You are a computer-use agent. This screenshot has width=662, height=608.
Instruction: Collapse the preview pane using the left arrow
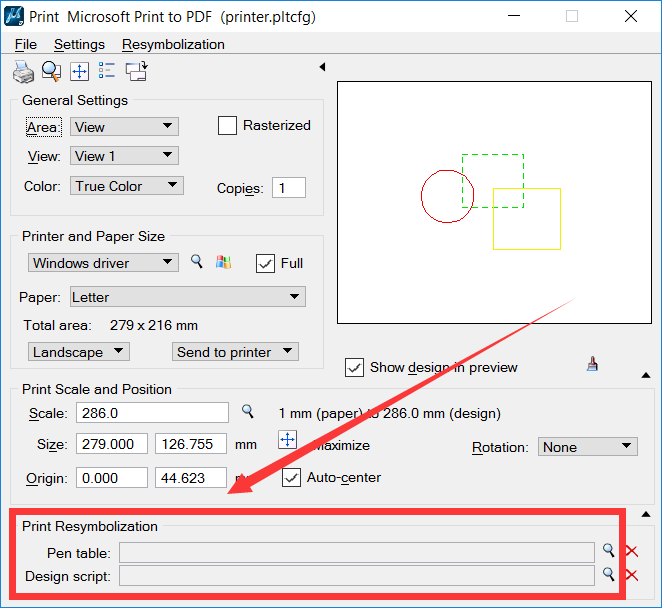323,67
